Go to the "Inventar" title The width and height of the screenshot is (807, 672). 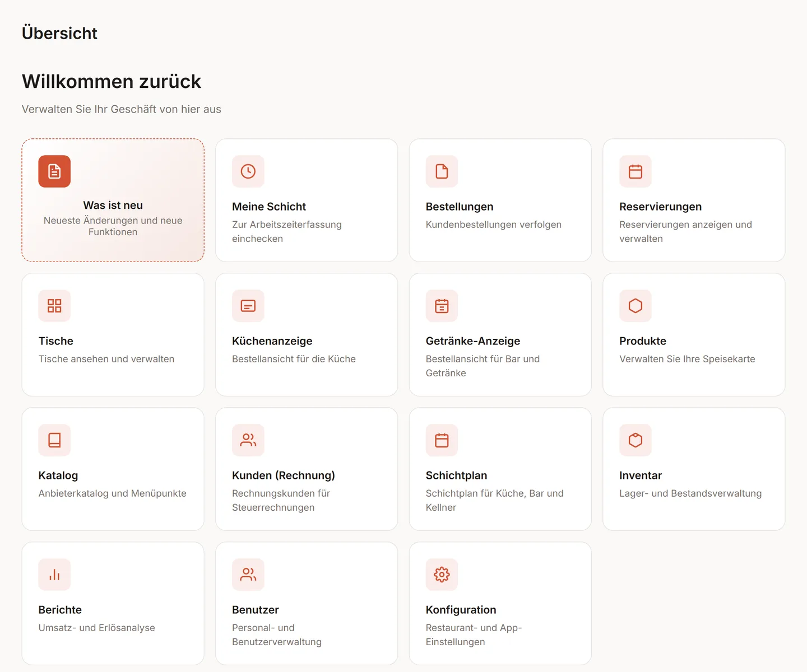(641, 475)
